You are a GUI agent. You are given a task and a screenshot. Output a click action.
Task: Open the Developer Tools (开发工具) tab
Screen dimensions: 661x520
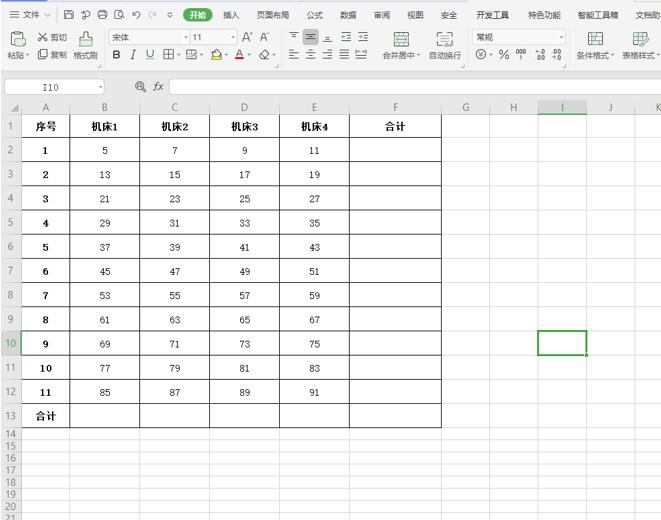(492, 15)
